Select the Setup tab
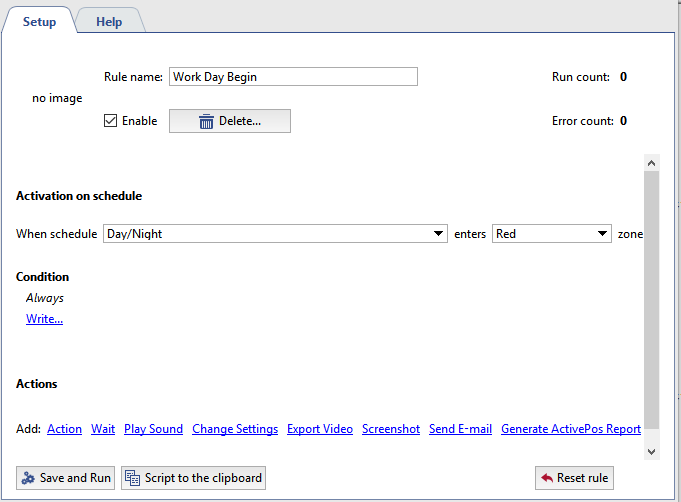Image resolution: width=681 pixels, height=502 pixels. pos(39,21)
